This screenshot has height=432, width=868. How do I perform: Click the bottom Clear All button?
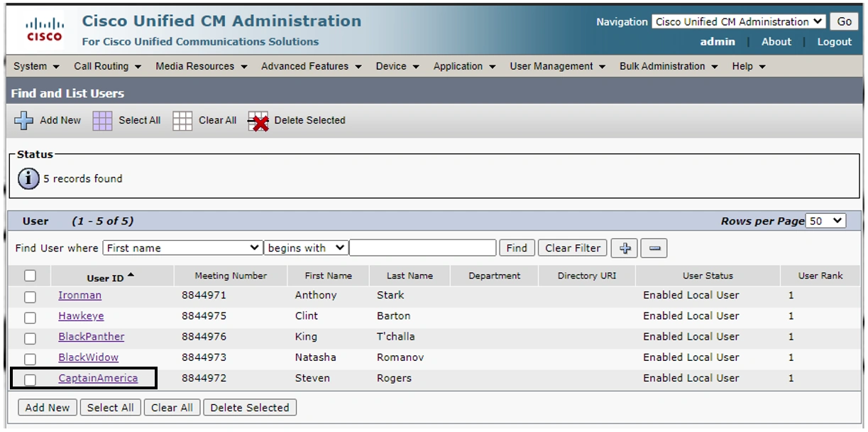[172, 408]
